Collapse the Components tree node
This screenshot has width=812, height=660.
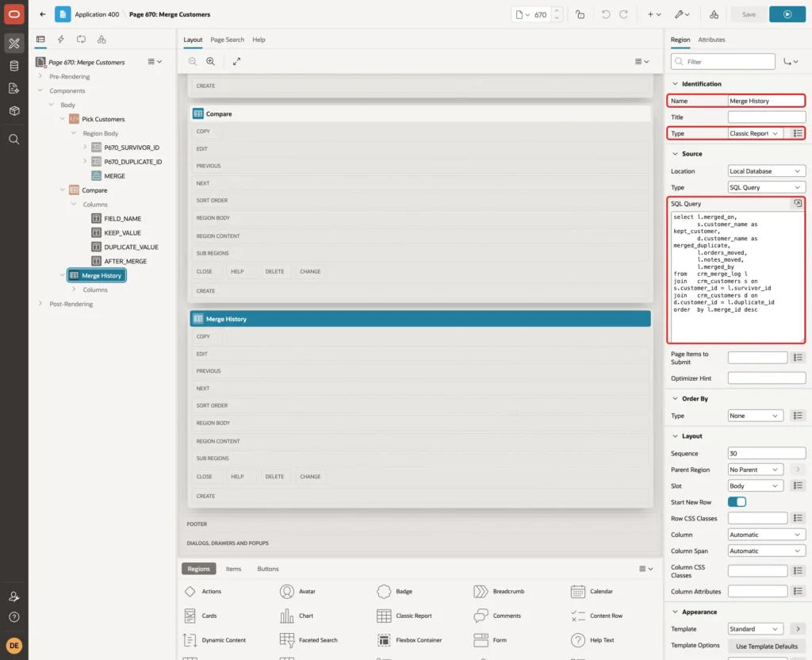(40, 90)
